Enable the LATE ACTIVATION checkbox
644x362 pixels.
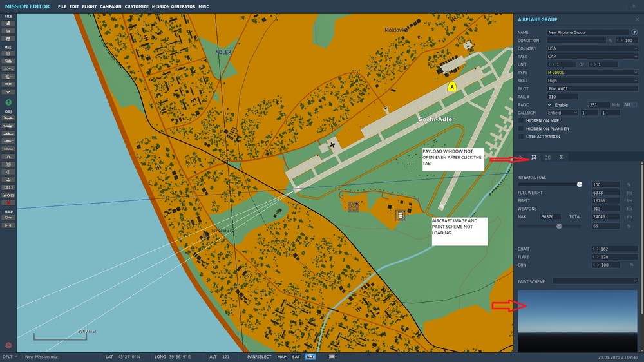tap(521, 137)
